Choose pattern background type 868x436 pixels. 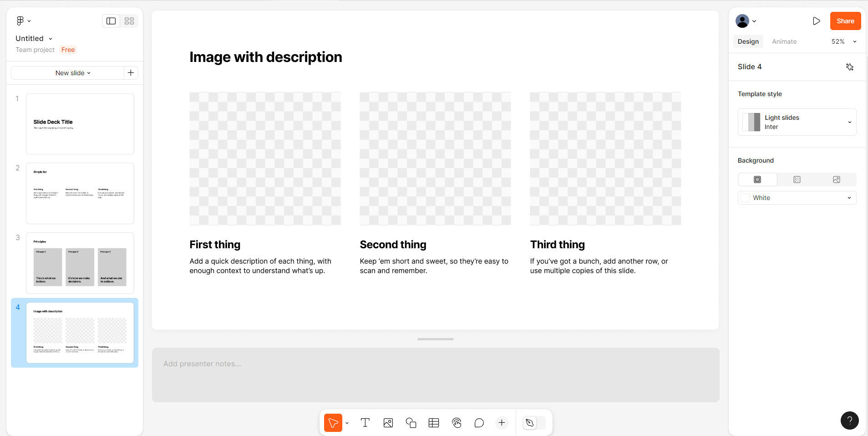(797, 180)
